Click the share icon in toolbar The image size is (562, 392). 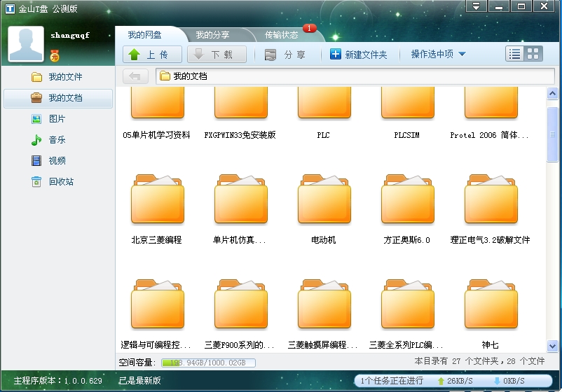(x=270, y=55)
